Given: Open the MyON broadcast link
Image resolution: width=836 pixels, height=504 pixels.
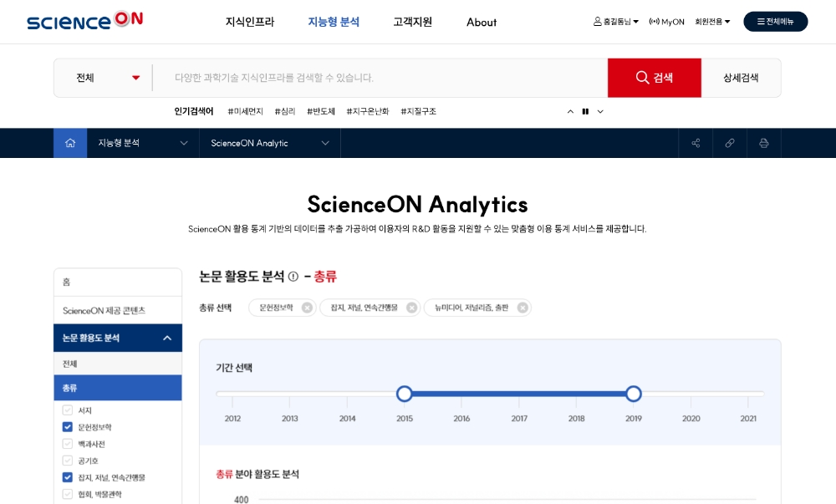Looking at the screenshot, I should point(666,22).
